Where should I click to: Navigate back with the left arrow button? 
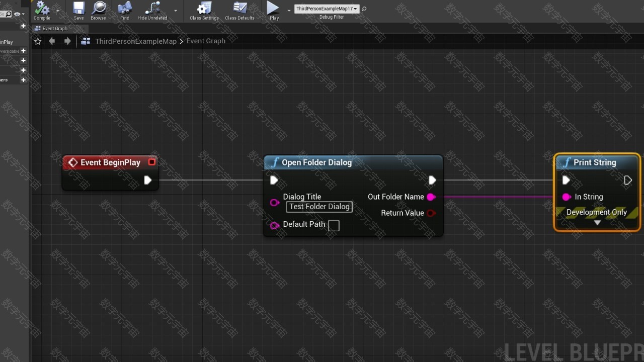coord(52,41)
